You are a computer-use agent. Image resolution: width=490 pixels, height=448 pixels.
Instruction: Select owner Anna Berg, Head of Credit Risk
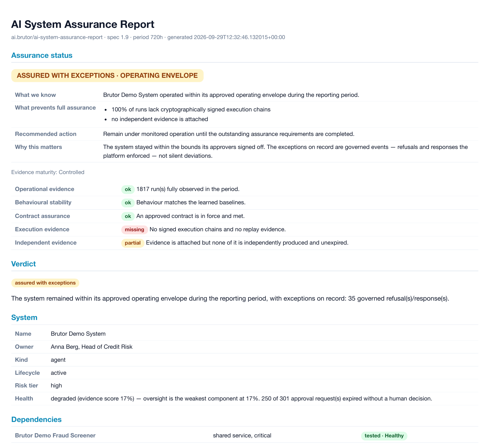[x=92, y=347]
